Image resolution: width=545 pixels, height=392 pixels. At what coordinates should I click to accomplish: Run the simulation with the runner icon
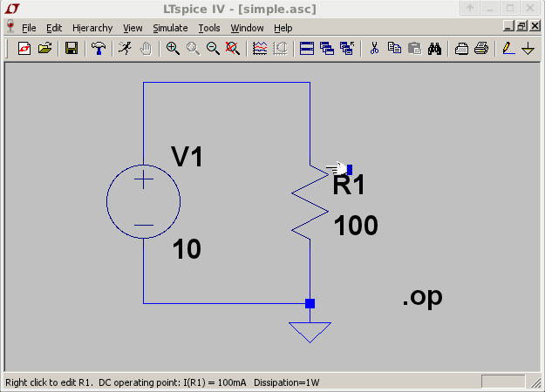pyautogui.click(x=125, y=48)
